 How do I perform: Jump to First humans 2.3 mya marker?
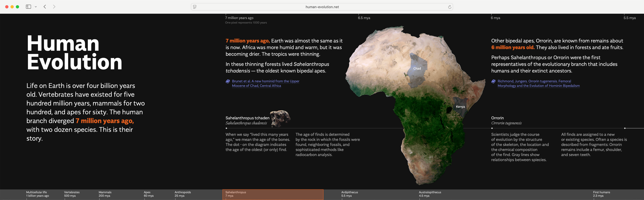(x=601, y=194)
